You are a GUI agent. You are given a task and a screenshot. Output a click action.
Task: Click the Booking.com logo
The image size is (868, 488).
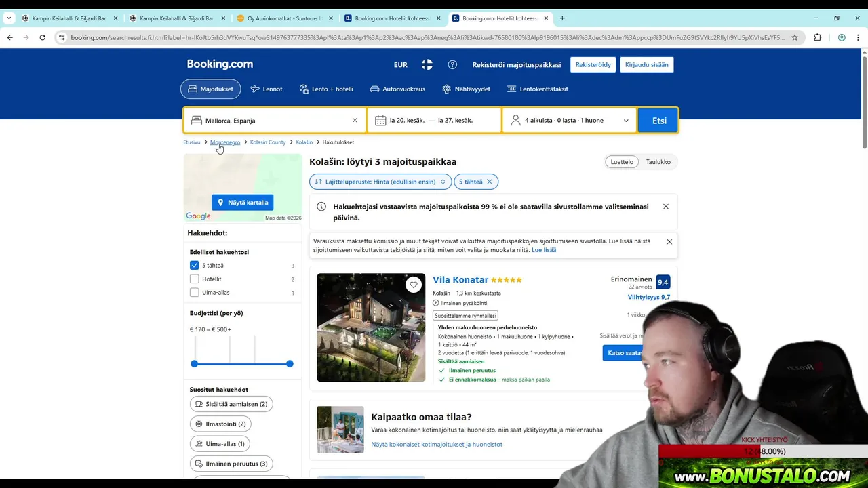point(220,64)
